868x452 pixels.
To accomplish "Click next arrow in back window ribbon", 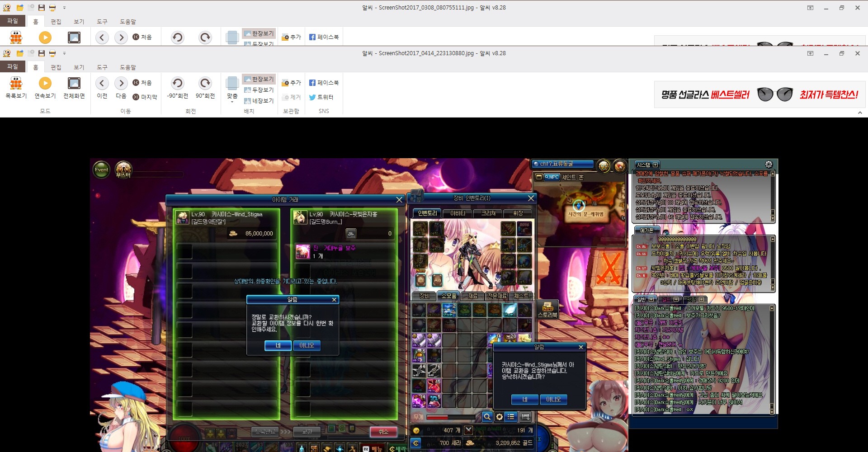I will (x=121, y=37).
